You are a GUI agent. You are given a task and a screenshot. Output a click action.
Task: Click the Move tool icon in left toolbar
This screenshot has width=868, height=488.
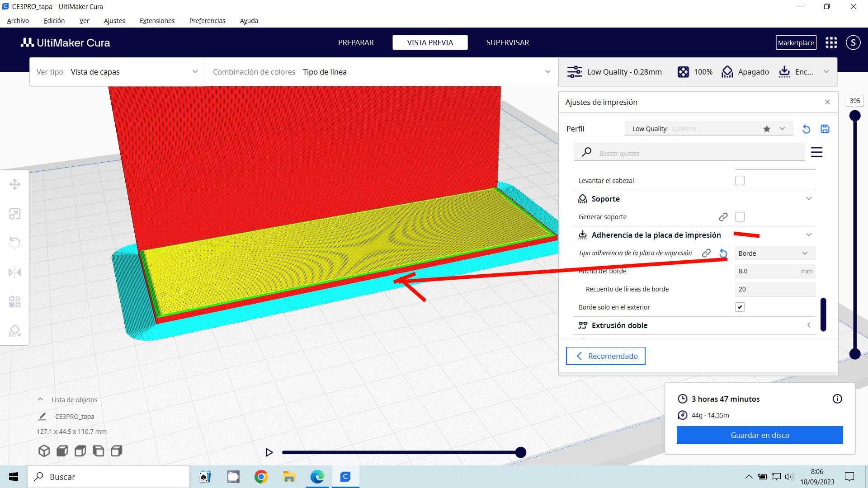14,184
